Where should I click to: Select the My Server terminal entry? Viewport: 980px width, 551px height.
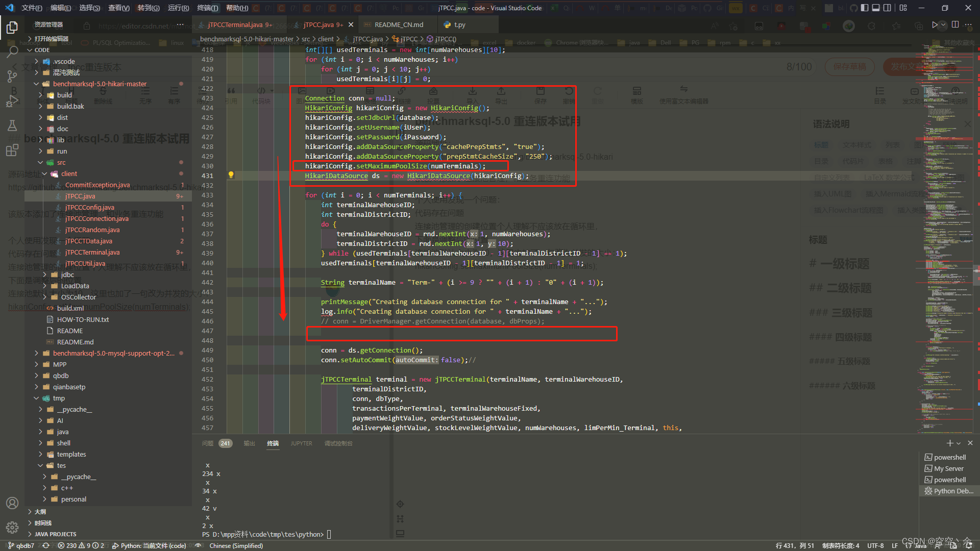point(949,468)
